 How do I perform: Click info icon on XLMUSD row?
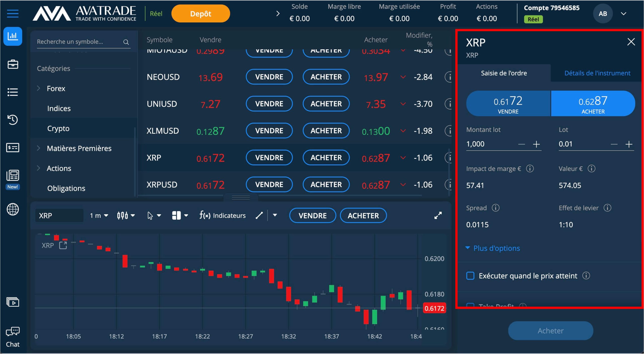coord(448,131)
